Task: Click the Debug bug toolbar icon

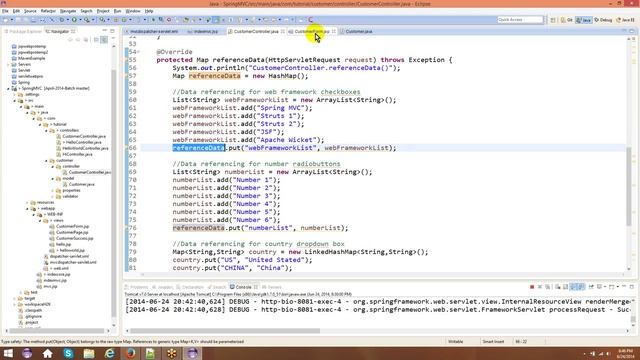Action: [x=62, y=20]
